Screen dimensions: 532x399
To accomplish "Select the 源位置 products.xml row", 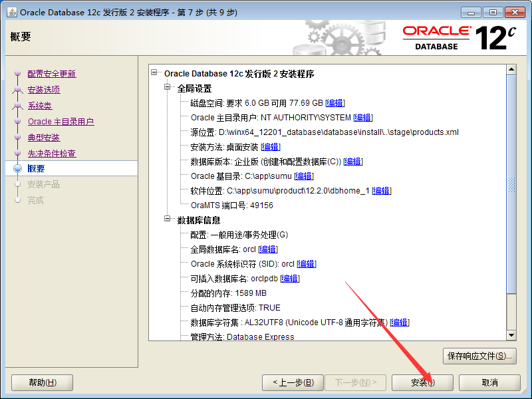I will (325, 132).
